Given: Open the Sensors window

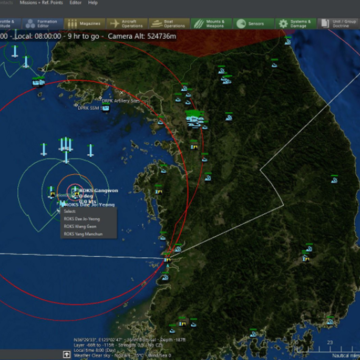Looking at the screenshot, I should coord(253,24).
